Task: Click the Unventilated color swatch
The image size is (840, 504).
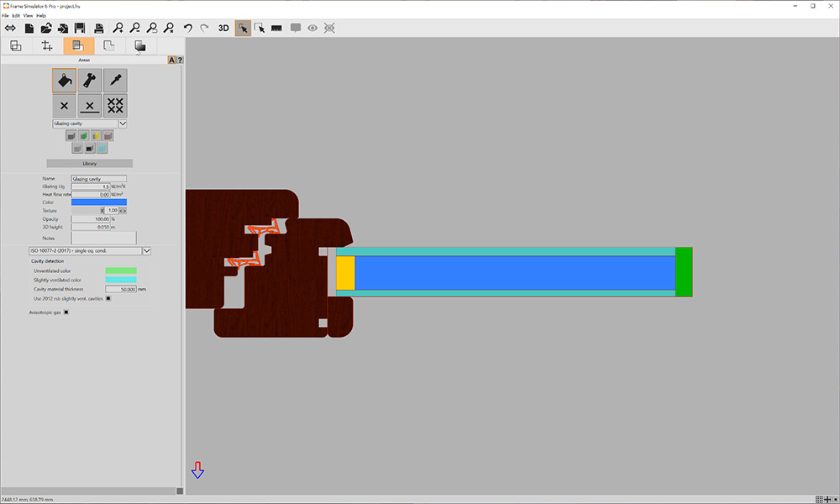Action: coord(119,270)
